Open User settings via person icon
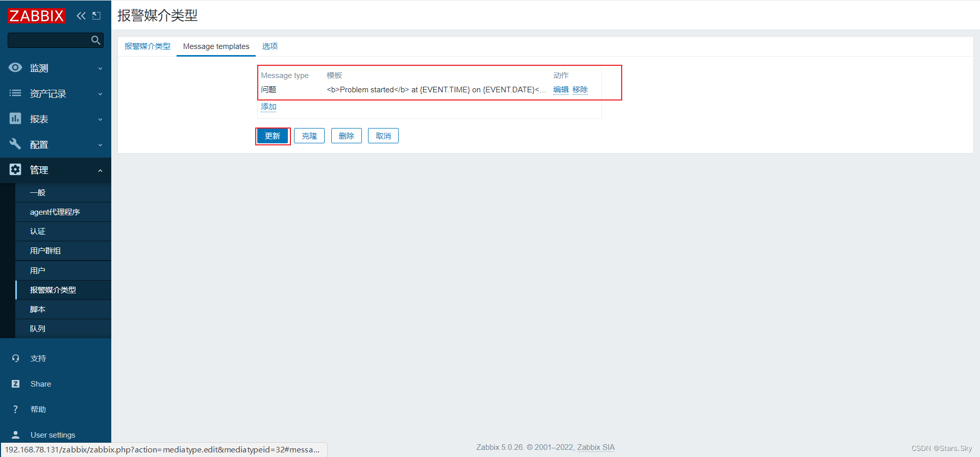The width and height of the screenshot is (980, 457). tap(15, 435)
